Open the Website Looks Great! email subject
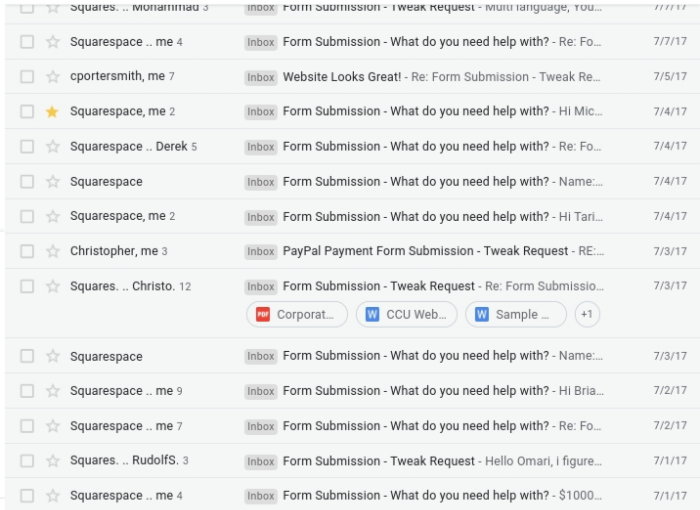Image resolution: width=700 pixels, height=510 pixels. click(342, 77)
